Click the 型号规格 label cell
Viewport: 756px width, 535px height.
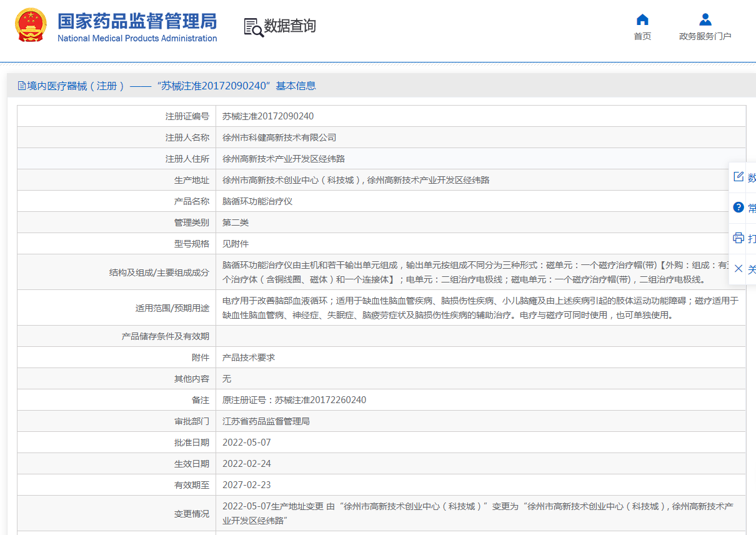tap(116, 244)
